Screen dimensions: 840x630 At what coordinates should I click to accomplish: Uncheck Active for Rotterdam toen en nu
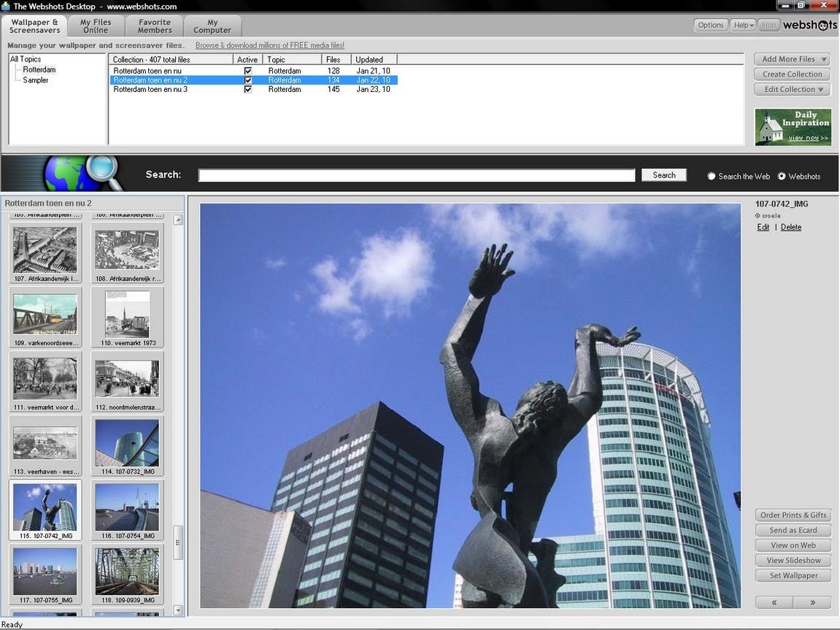click(247, 71)
